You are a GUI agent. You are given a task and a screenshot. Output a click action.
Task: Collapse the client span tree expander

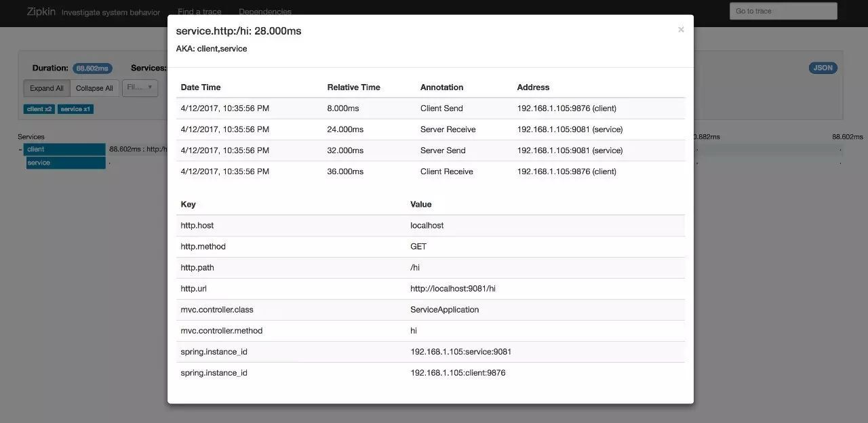(20, 149)
